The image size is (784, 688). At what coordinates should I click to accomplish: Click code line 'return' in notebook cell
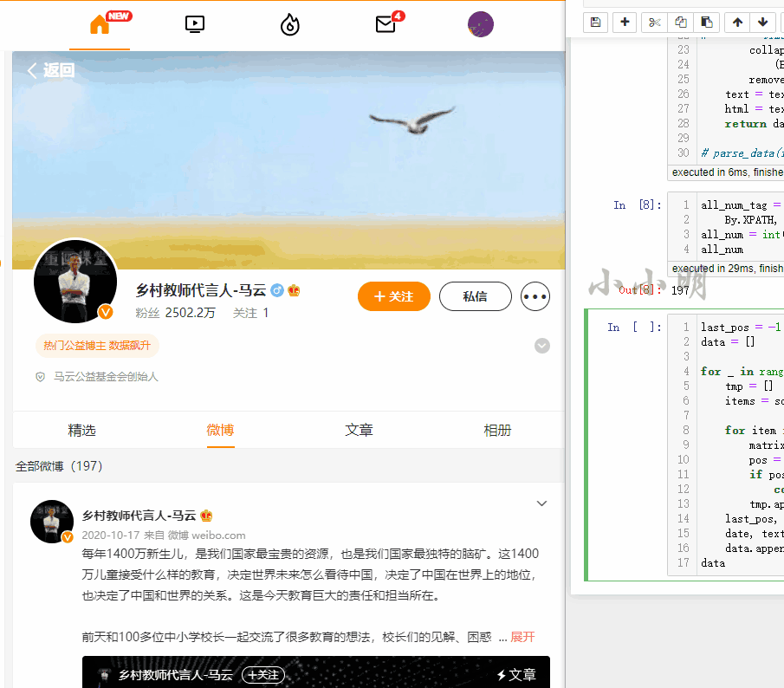[x=746, y=124]
